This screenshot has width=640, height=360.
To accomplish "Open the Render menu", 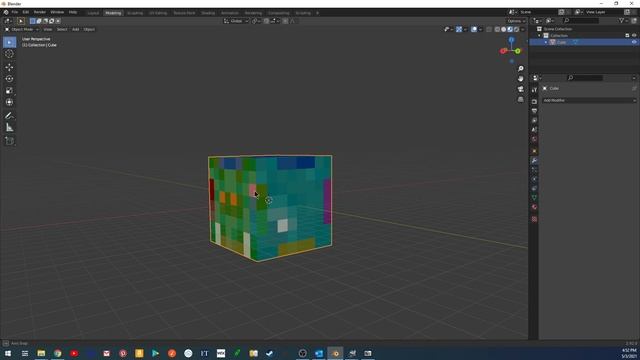I will click(x=40, y=12).
